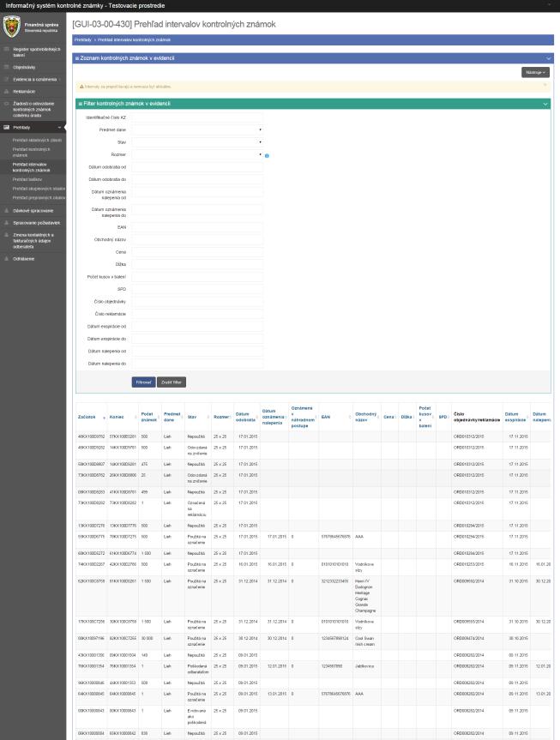Screen dimensions: 560x740
Task: Sort table by Dátum odobratia column
Action: pos(245,417)
